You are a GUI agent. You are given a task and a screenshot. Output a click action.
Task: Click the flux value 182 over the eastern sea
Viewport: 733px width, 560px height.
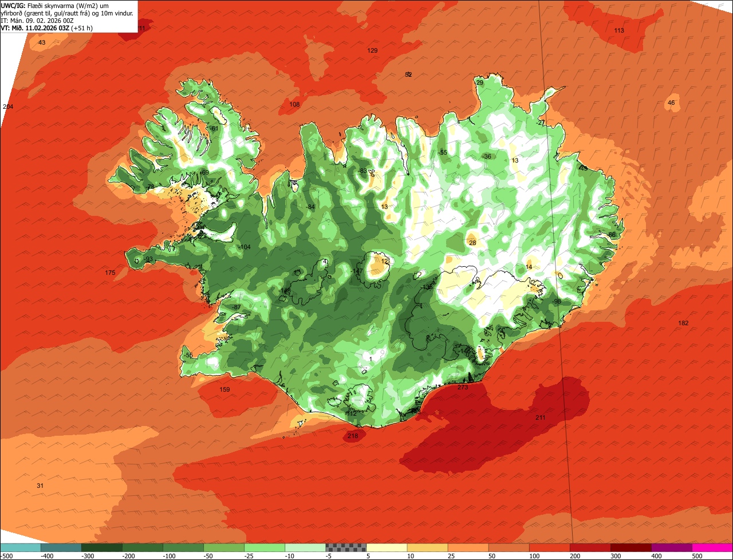coord(683,323)
